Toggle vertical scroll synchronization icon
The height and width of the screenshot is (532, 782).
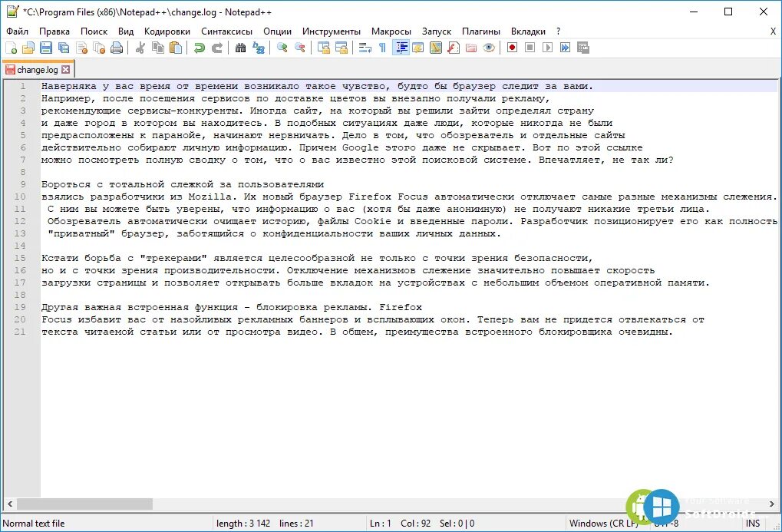tap(324, 48)
